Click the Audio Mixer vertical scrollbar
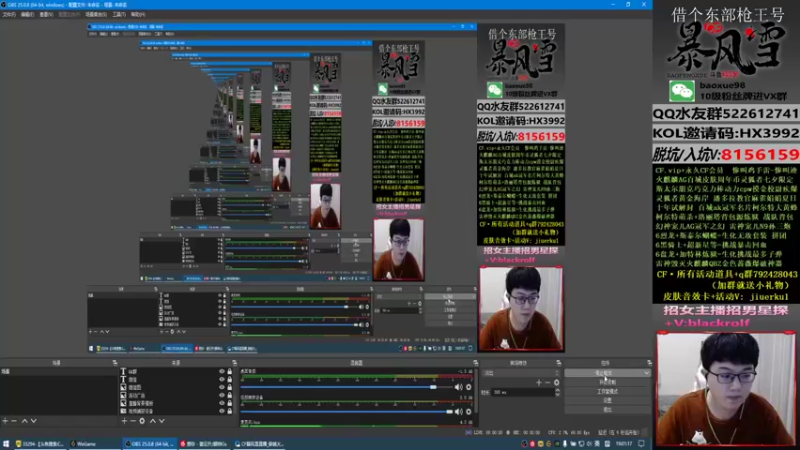The image size is (800, 450). pos(476,393)
